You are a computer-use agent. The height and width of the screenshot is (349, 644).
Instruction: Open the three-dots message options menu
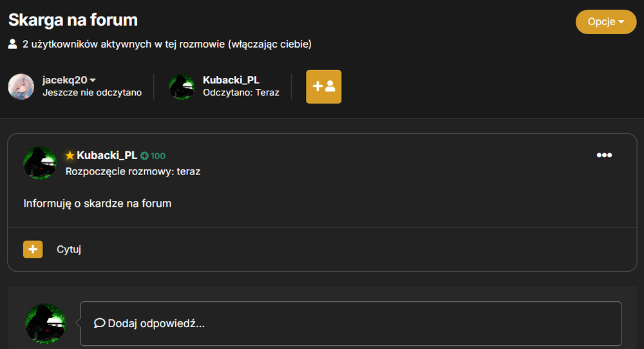tap(604, 155)
